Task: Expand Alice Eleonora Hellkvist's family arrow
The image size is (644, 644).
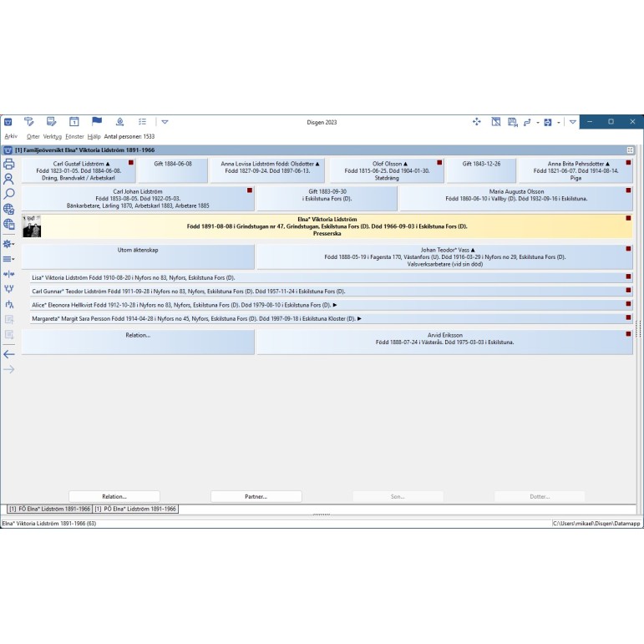Action: (x=335, y=305)
